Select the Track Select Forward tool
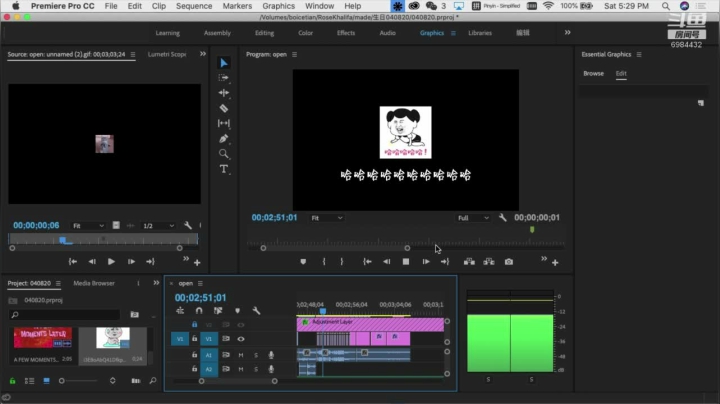Screen dimensions: 720x404 (224, 78)
